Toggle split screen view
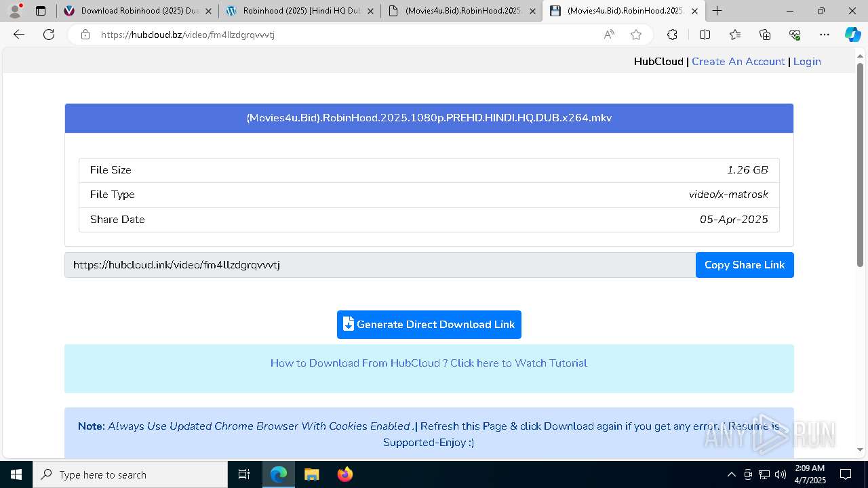Screen dimensions: 868x488 tap(705, 35)
